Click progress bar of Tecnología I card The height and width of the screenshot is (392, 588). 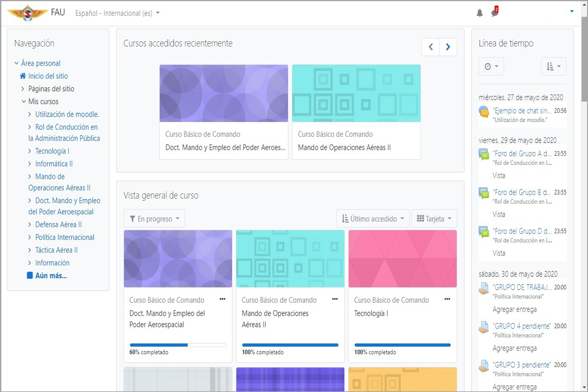tap(403, 345)
